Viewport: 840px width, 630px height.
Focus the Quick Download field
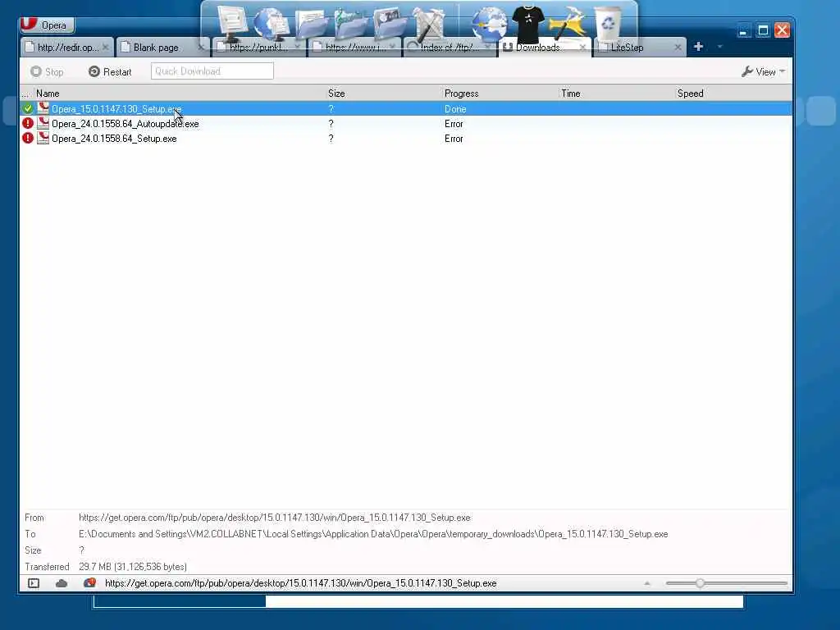[212, 71]
